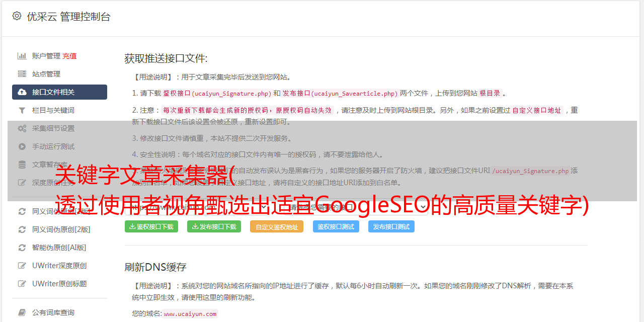Click the gears icon for 采集细节设置
The image size is (644, 322).
click(22, 128)
